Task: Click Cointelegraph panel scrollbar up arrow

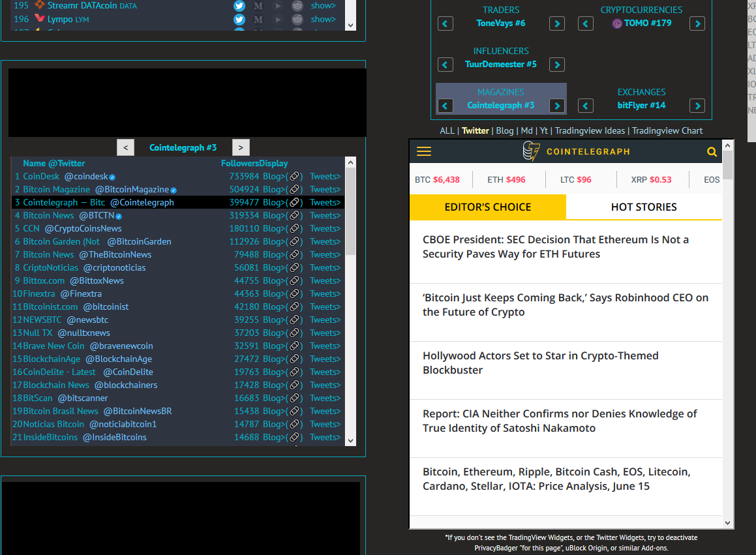Action: click(x=727, y=145)
